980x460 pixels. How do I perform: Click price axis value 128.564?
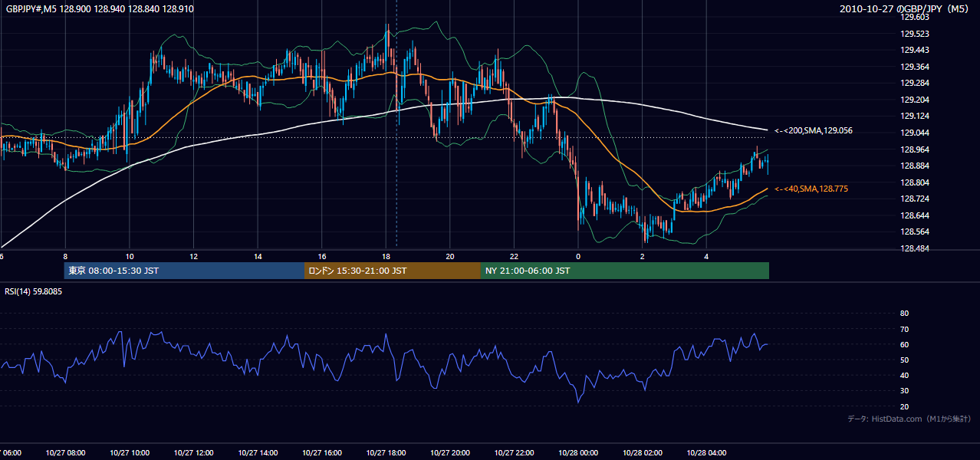914,232
